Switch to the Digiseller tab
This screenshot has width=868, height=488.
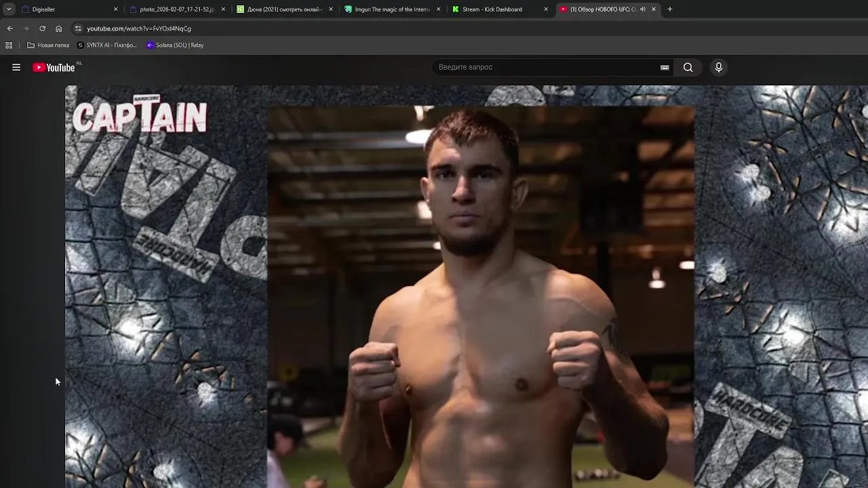[69, 9]
